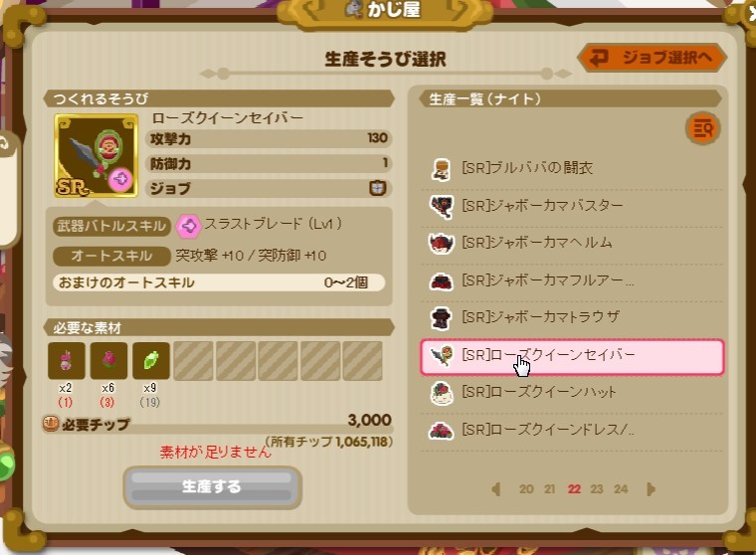The width and height of the screenshot is (756, 555).
Task: Click the pink スラストブレード skill hexagon icon
Action: coord(188,226)
